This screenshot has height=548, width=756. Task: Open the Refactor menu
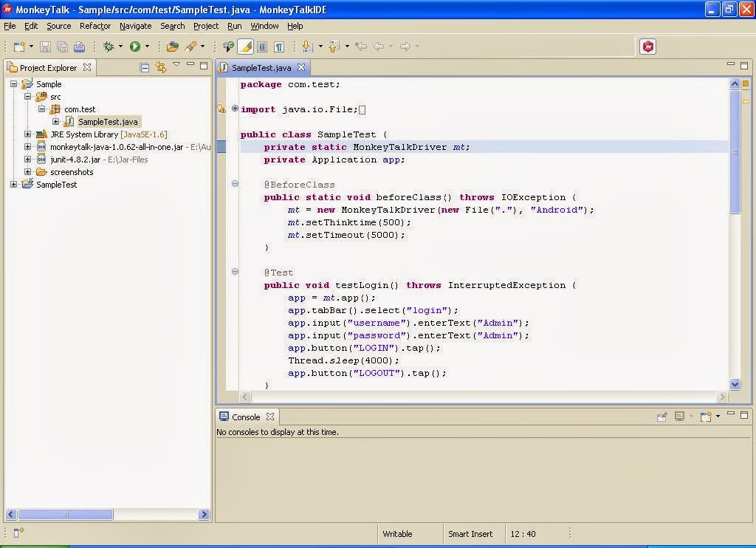click(x=95, y=26)
